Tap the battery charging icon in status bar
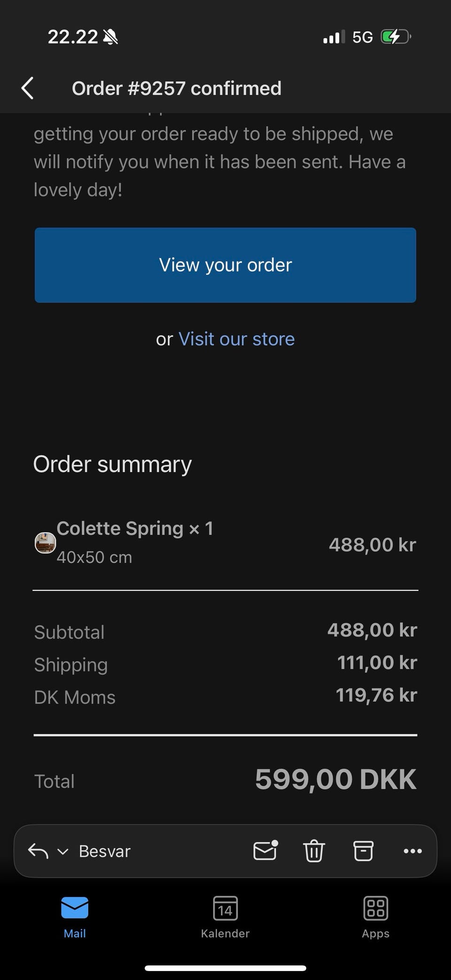This screenshot has height=980, width=451. click(396, 37)
